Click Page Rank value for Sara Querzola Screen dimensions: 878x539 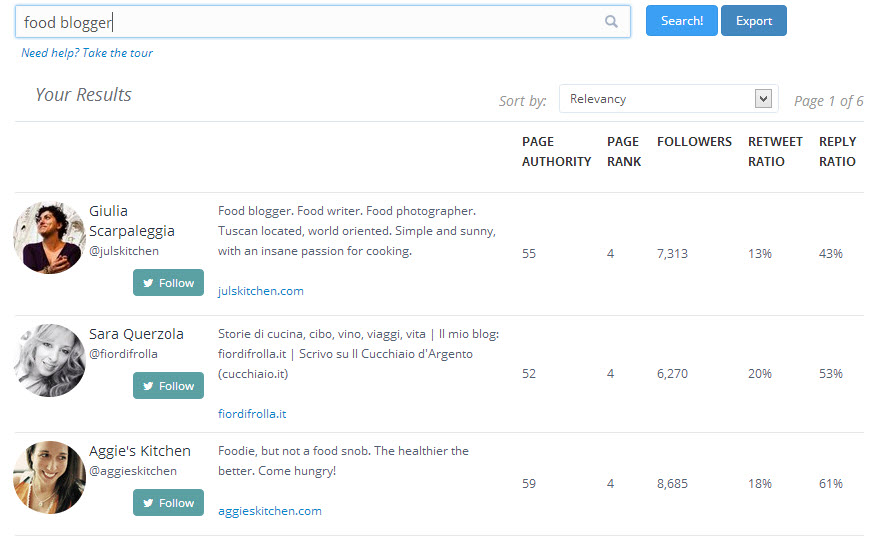pos(610,374)
